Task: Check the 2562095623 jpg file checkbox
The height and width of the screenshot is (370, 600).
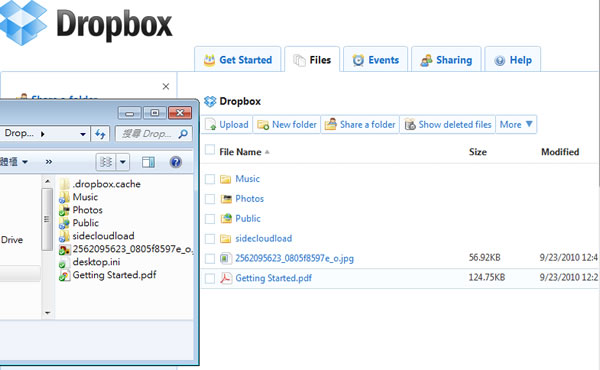Action: pyautogui.click(x=210, y=259)
